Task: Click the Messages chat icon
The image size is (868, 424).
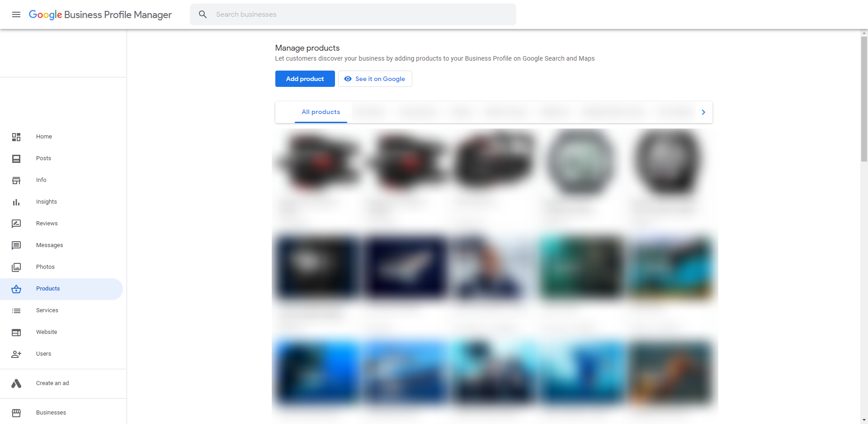Action: click(16, 245)
